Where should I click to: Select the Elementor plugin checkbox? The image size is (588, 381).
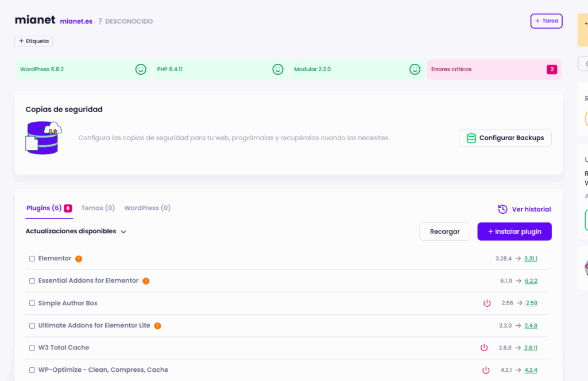pyautogui.click(x=32, y=259)
